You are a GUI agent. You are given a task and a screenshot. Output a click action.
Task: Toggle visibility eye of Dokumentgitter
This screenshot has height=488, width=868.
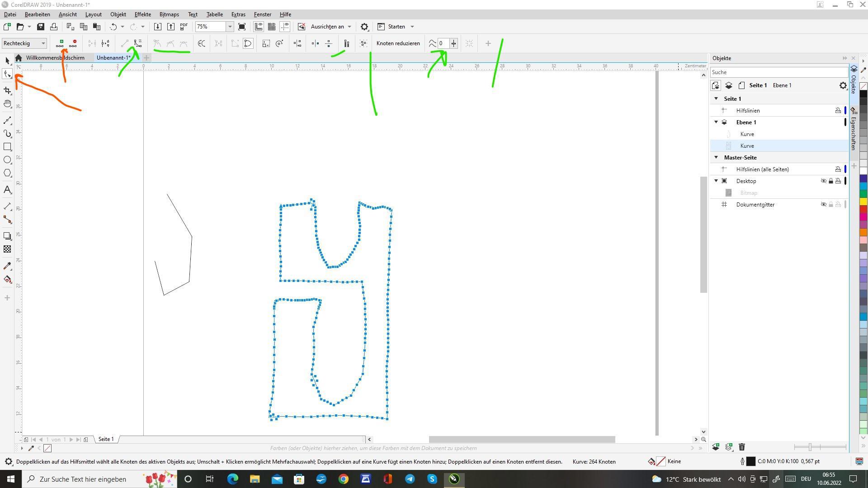point(823,205)
